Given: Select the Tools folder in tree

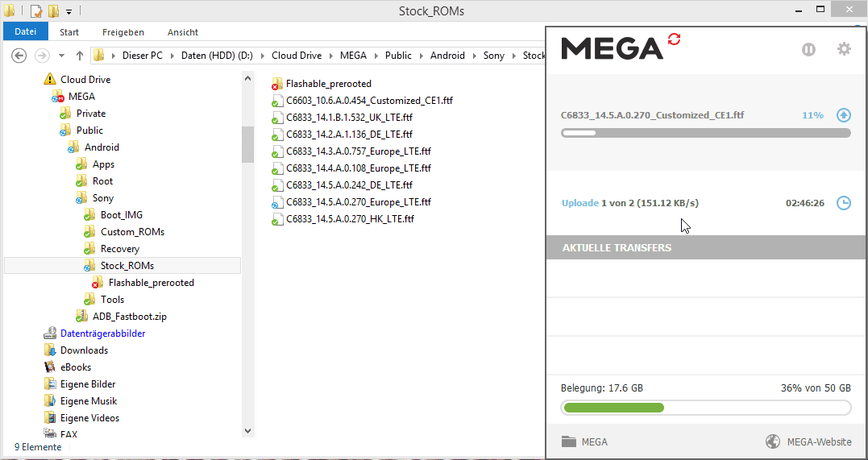Looking at the screenshot, I should click(112, 300).
